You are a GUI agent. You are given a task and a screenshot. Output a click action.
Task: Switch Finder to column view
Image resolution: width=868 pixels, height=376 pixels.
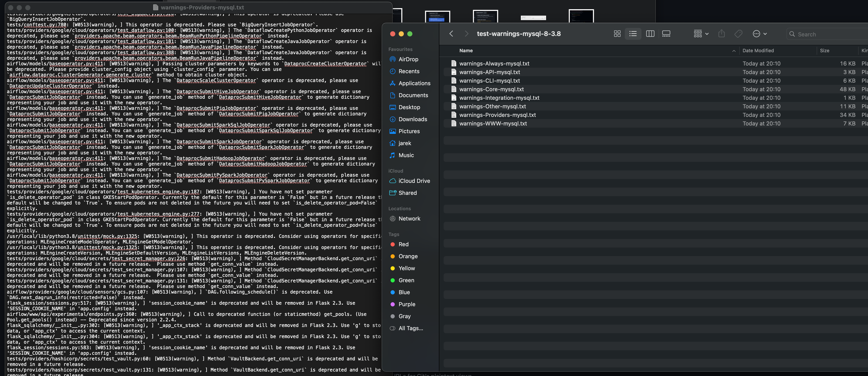650,34
